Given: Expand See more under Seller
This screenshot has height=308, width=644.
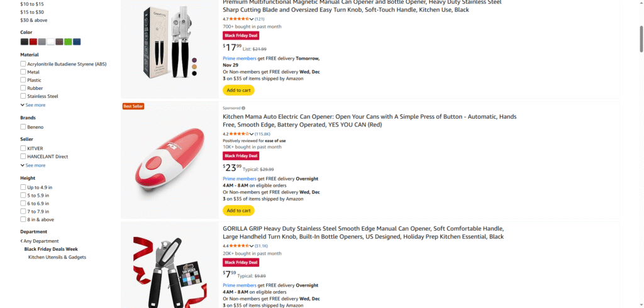Looking at the screenshot, I should [x=35, y=165].
